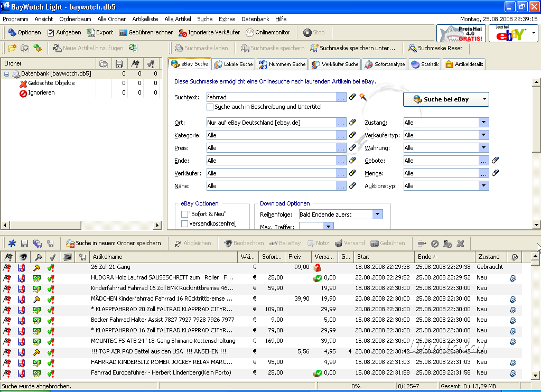Image resolution: width=541 pixels, height=392 pixels.
Task: Check the Versandkostenfrei option
Action: (184, 223)
